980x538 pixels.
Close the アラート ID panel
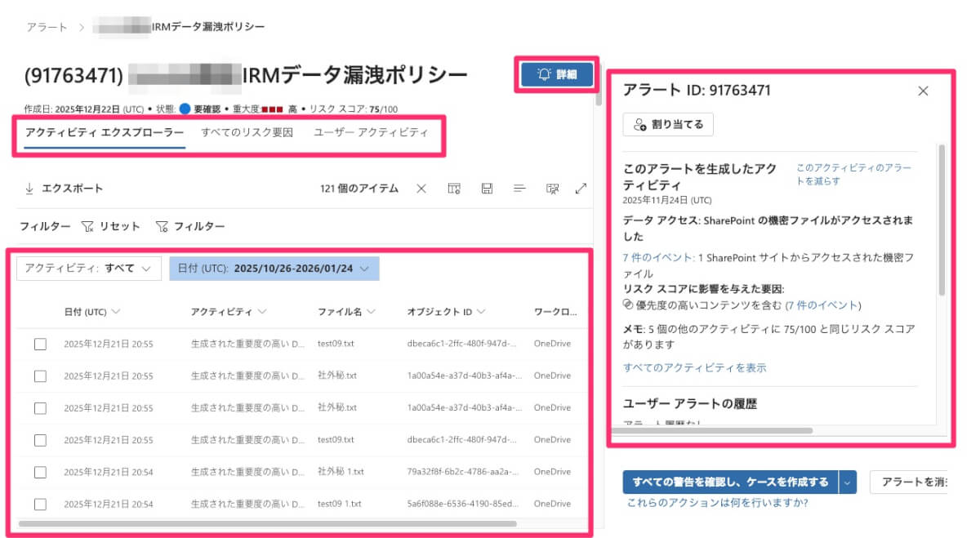pos(923,91)
